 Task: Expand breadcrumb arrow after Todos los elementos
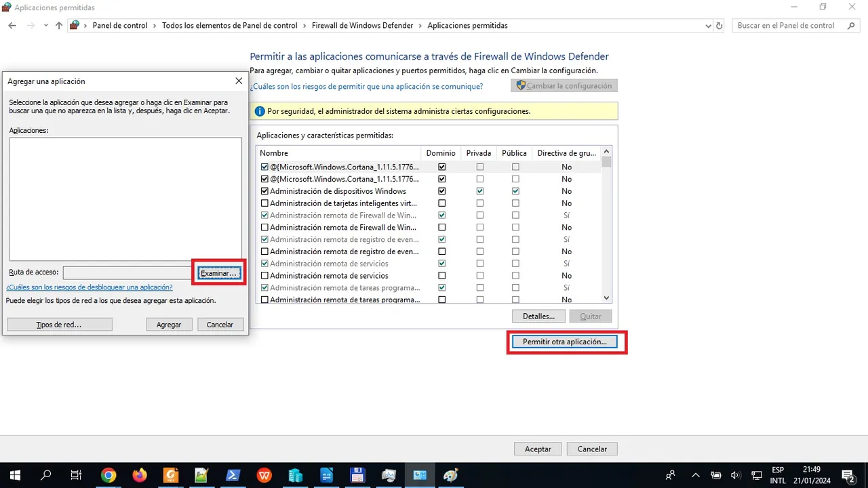click(304, 26)
